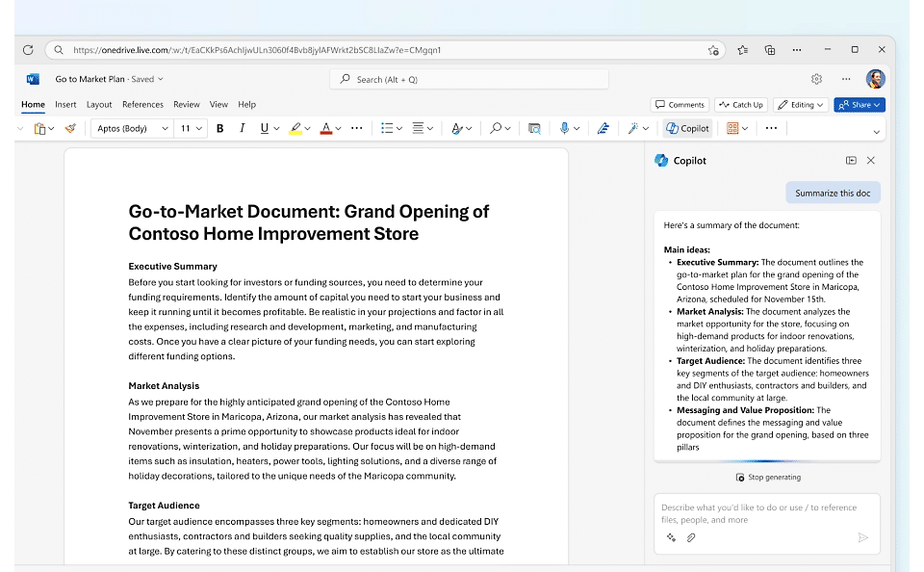Click the Comments button
924x572 pixels.
[x=680, y=105]
